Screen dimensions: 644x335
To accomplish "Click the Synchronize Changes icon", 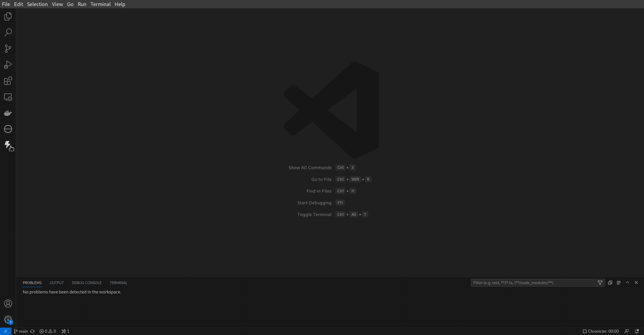I will (x=33, y=331).
